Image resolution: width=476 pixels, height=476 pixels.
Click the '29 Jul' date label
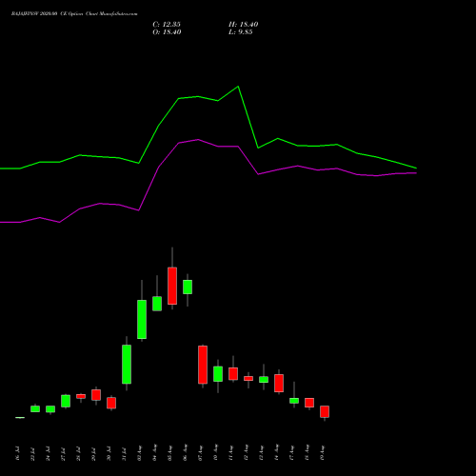click(93, 454)
